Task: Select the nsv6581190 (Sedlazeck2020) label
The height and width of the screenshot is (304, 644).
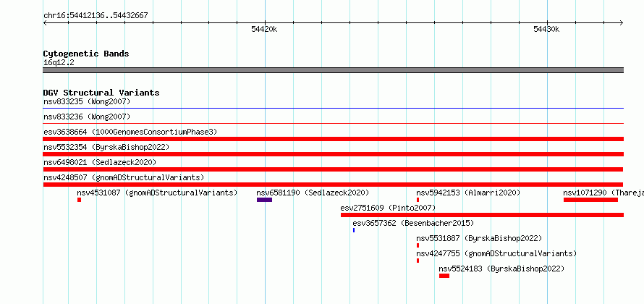Action: click(x=313, y=193)
